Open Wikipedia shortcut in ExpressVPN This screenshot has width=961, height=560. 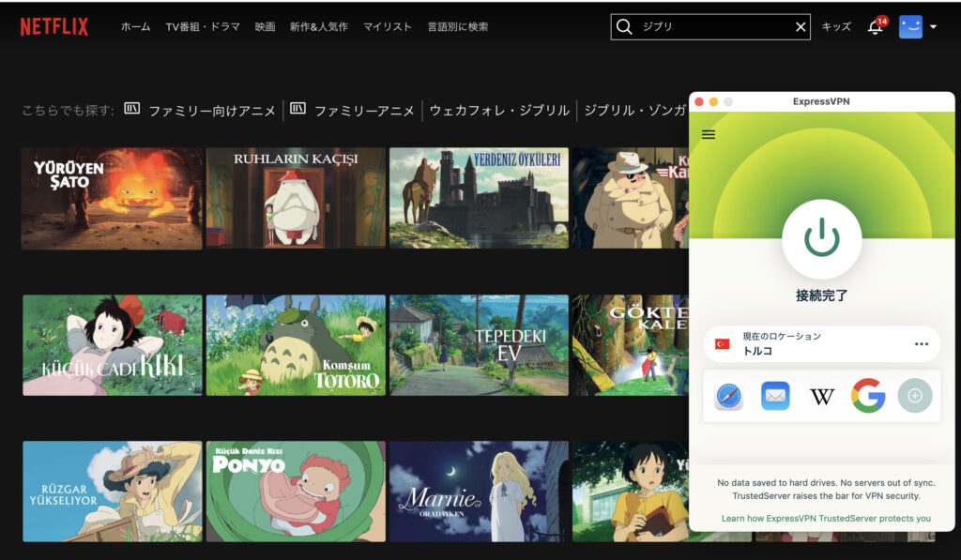click(822, 396)
